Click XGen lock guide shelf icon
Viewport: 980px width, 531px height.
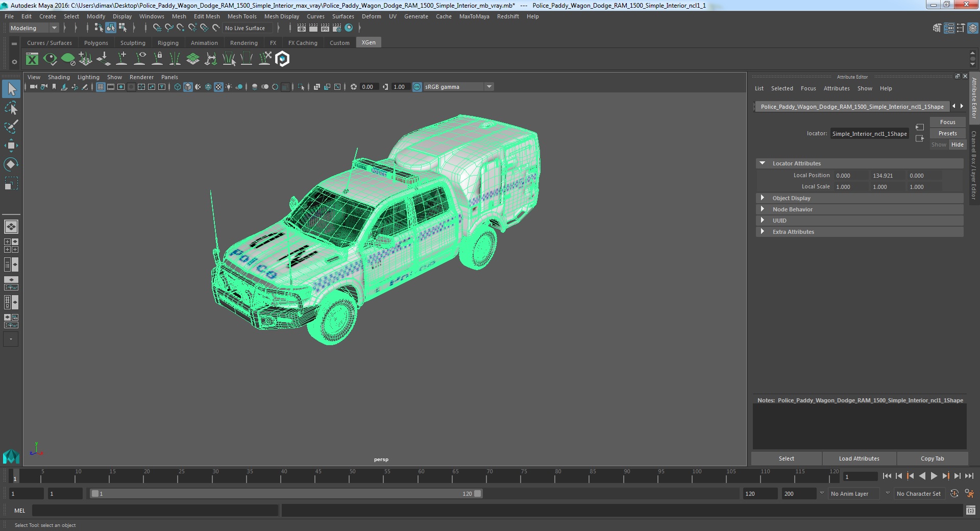158,59
